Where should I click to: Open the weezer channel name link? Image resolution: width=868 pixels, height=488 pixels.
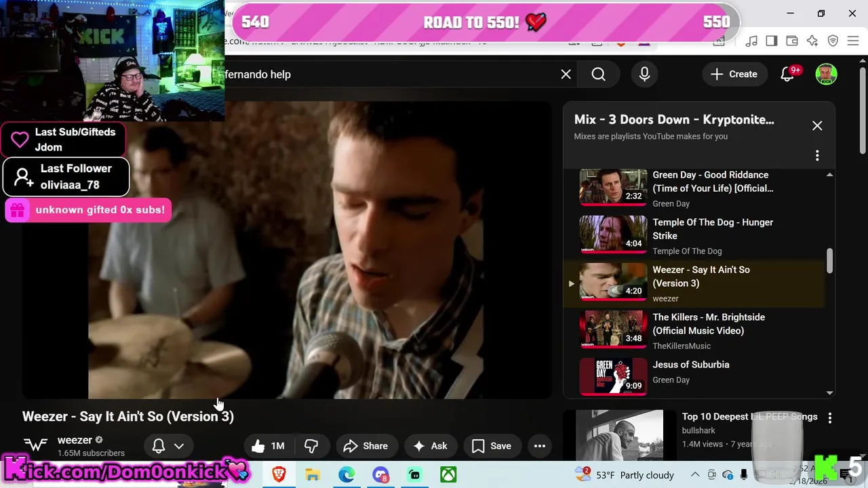[x=75, y=440]
